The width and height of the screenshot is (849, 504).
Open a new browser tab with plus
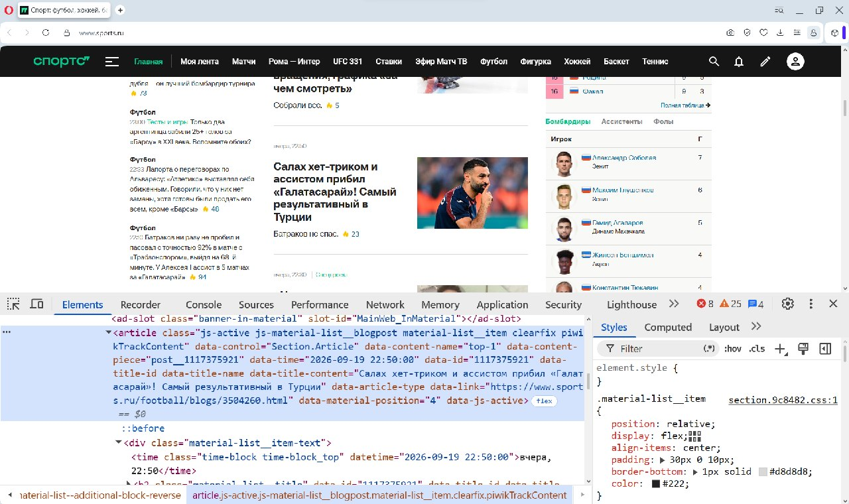[x=120, y=10]
